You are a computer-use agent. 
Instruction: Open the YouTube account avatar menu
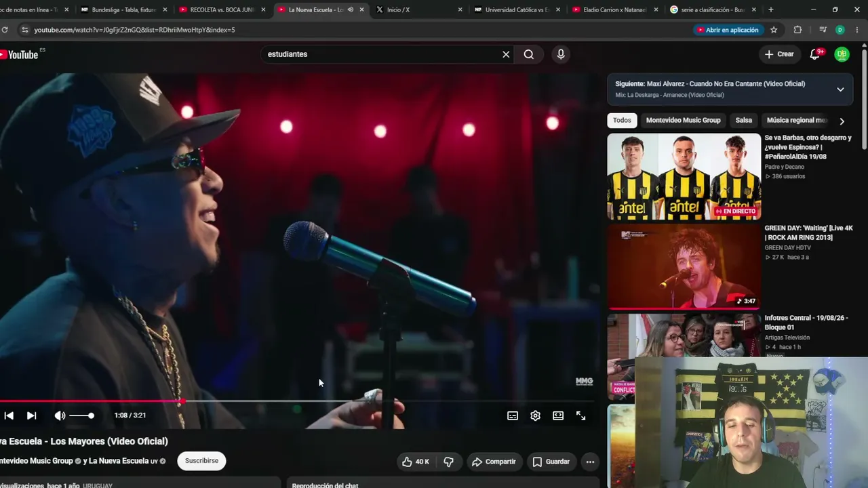[842, 54]
